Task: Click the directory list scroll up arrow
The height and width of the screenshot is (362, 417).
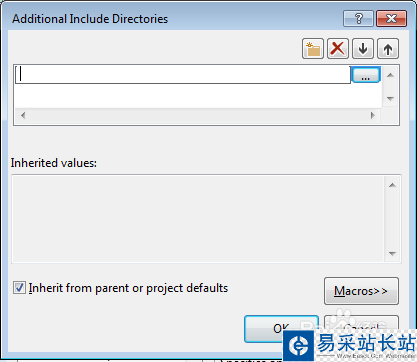Action: [390, 75]
